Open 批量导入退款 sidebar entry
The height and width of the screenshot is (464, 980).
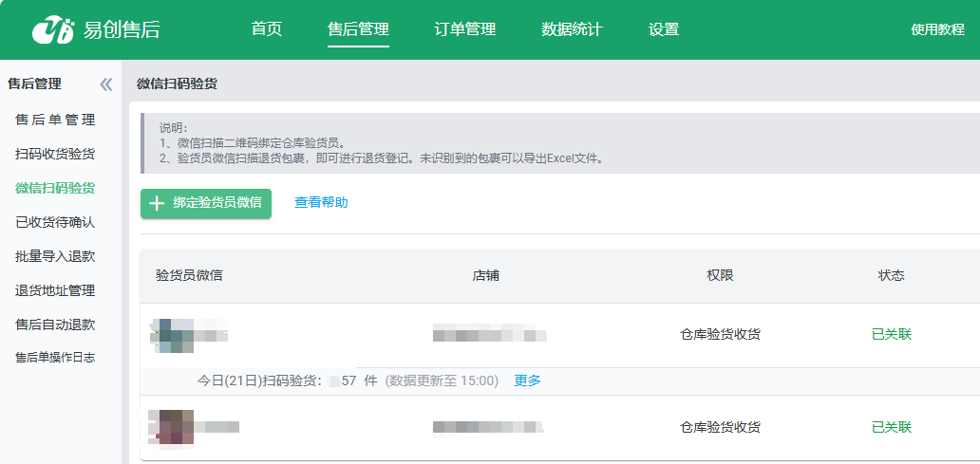click(x=55, y=256)
